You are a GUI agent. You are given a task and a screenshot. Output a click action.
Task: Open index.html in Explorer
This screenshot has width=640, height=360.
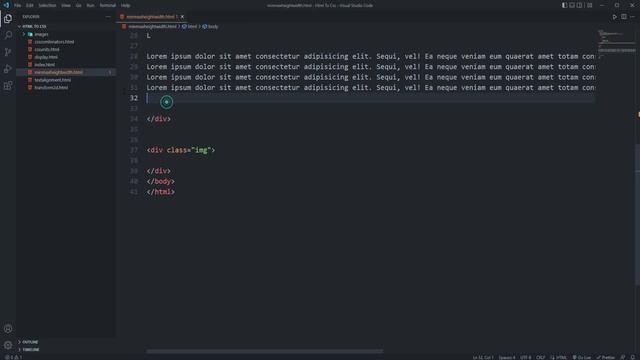point(44,64)
